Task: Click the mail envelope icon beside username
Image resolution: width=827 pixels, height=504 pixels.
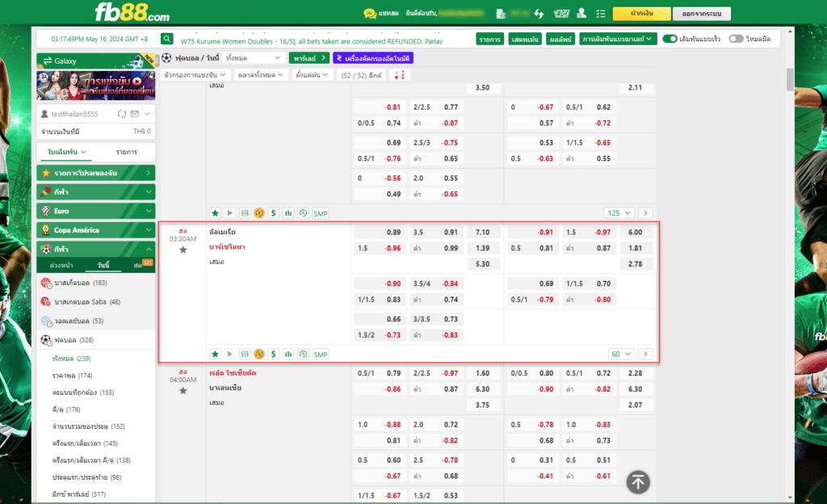Action: click(x=135, y=114)
